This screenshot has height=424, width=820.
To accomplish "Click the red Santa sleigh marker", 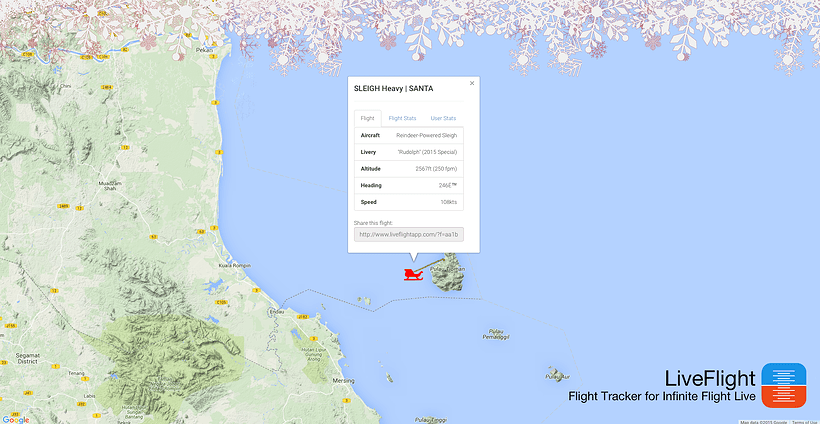I will tap(413, 274).
